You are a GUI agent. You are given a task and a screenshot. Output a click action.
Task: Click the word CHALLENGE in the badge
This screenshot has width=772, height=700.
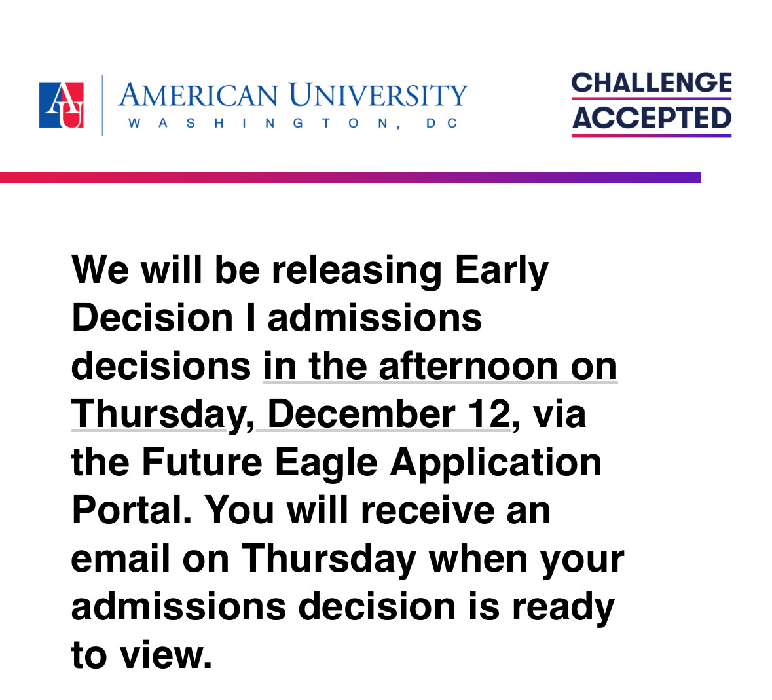(x=652, y=83)
